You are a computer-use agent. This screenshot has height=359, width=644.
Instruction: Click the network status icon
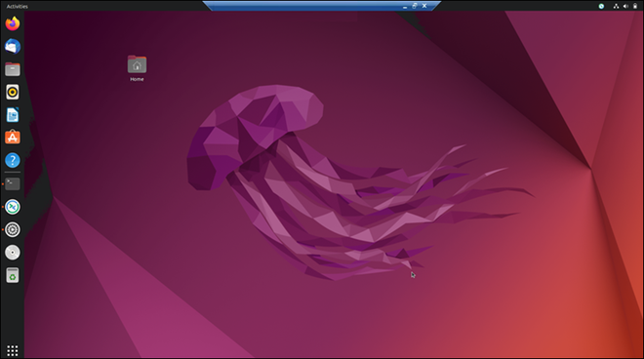point(616,6)
